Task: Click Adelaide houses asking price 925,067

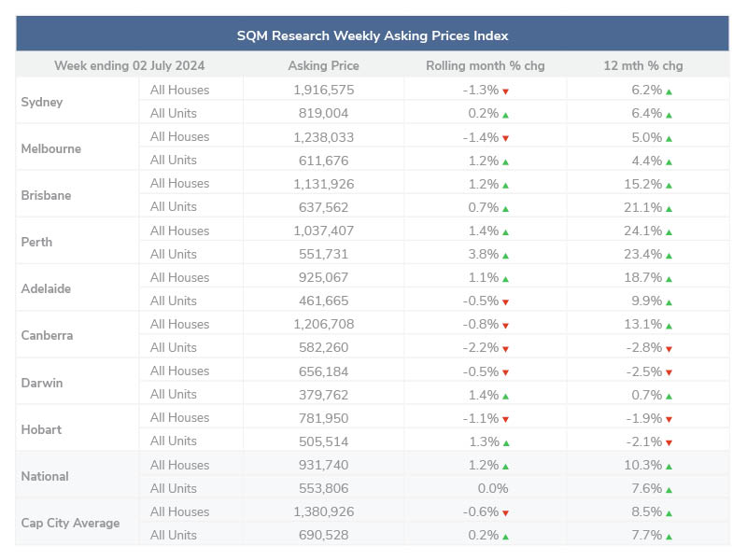Action: point(323,277)
